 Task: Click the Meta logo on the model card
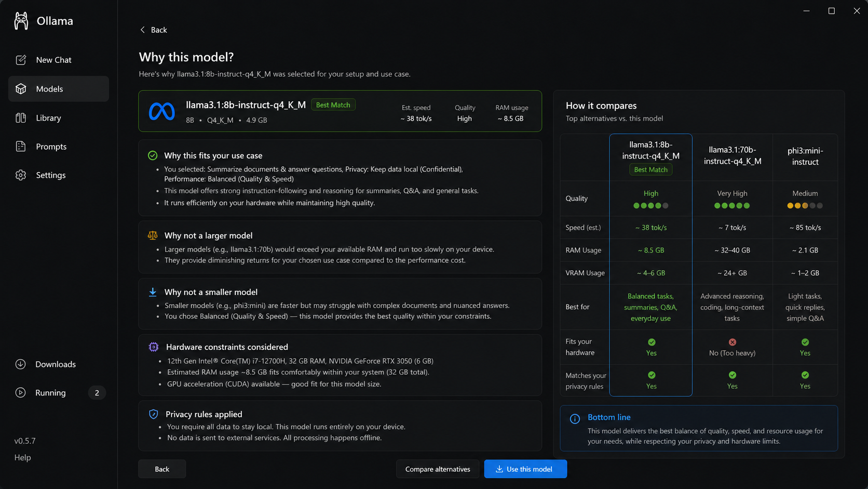(x=162, y=111)
